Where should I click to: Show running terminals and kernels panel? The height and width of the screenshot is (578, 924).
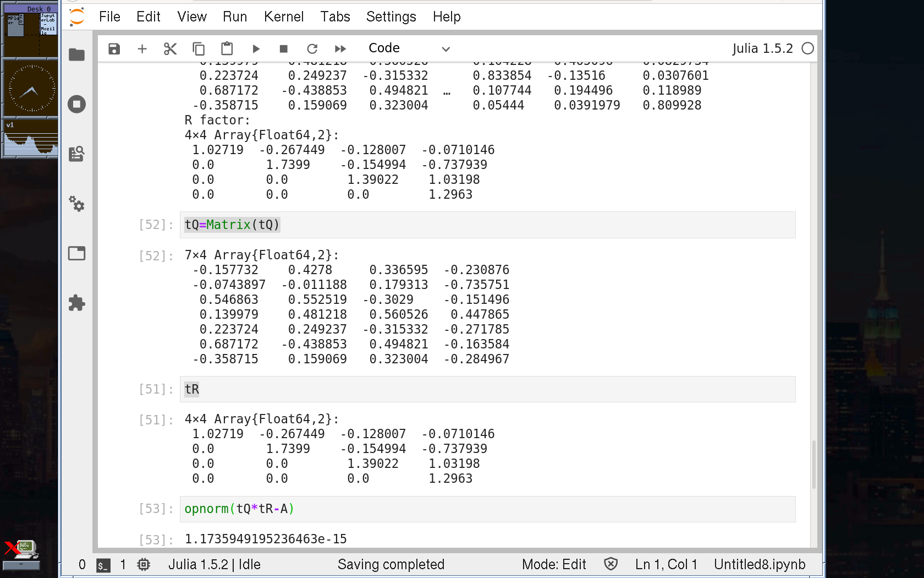point(76,104)
